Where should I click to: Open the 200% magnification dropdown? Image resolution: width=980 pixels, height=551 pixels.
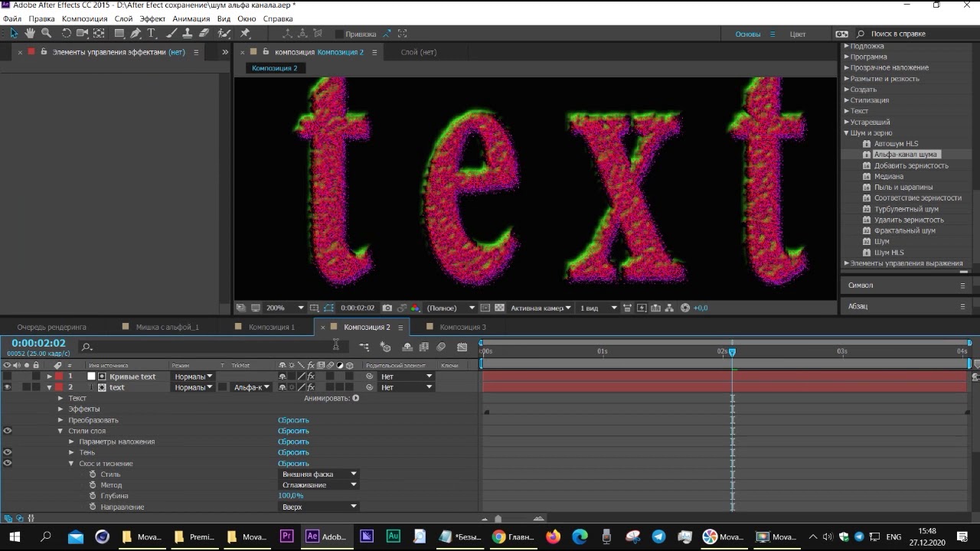(285, 308)
